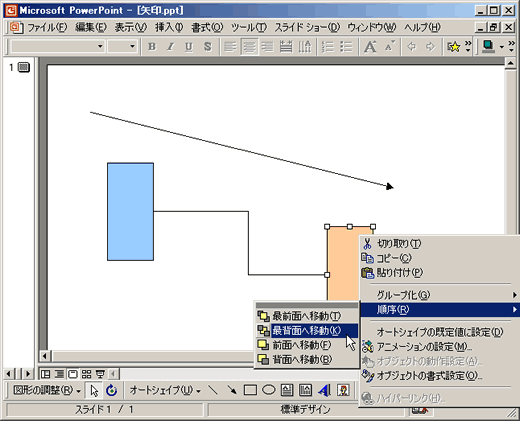Toggle the text Shadow (S) button

point(207,46)
